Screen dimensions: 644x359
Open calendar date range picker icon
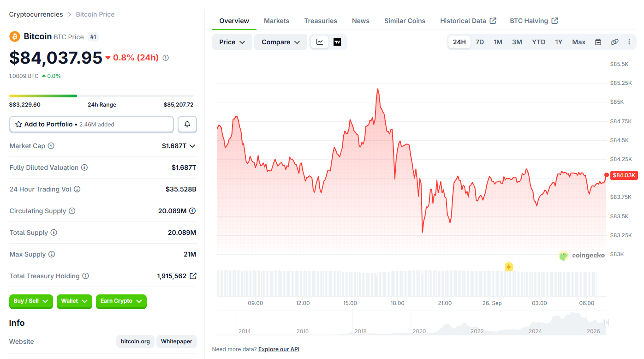click(x=598, y=42)
